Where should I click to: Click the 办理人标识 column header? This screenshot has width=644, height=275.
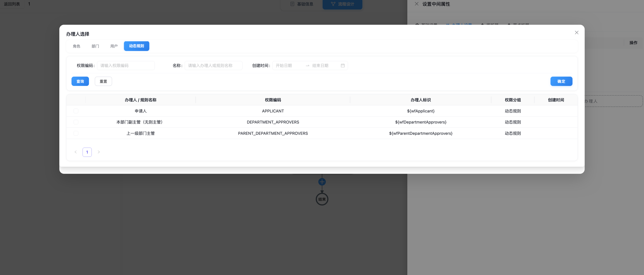pyautogui.click(x=421, y=100)
